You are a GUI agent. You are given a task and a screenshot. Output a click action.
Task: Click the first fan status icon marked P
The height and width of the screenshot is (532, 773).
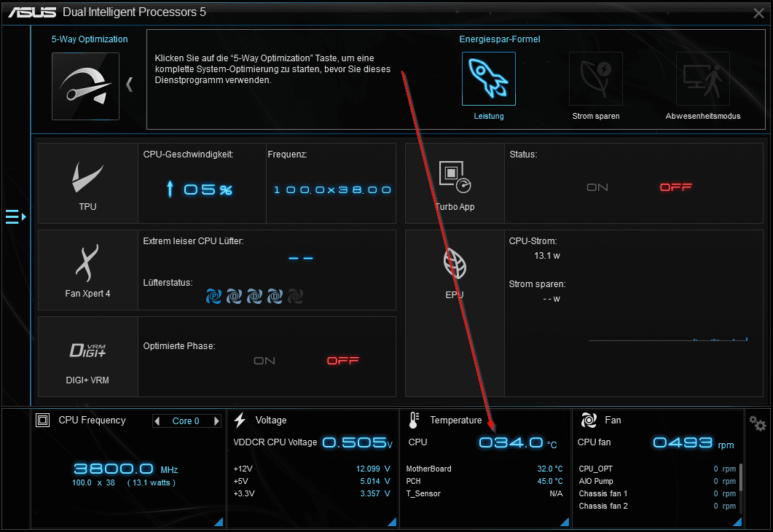[x=213, y=297]
